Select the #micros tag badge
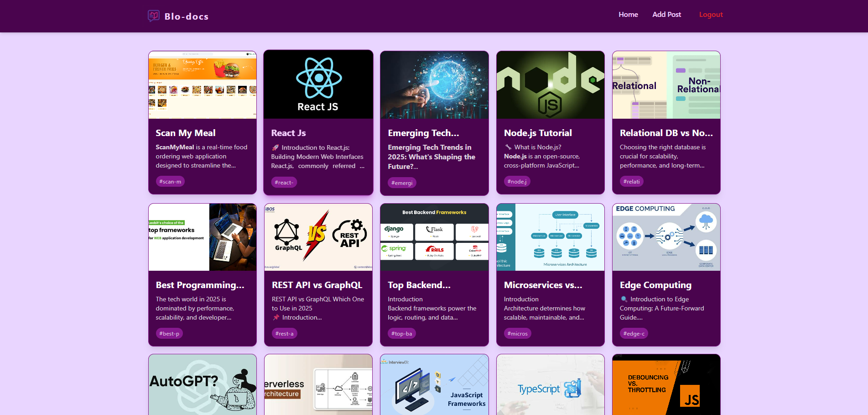Image resolution: width=868 pixels, height=415 pixels. [x=517, y=334]
